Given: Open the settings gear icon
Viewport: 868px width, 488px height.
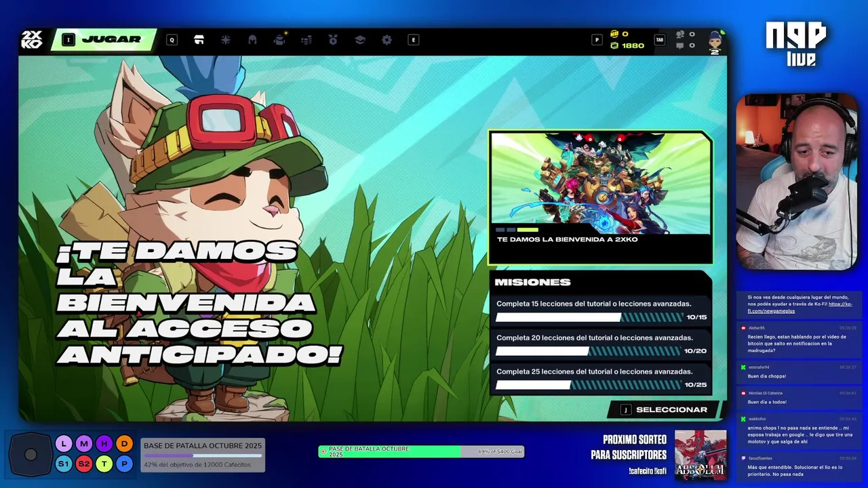Looking at the screenshot, I should point(387,40).
